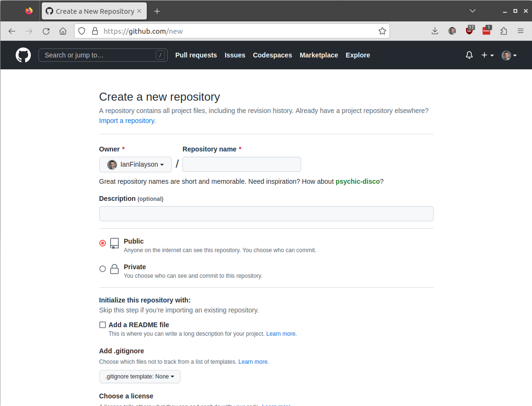Expand the .gitignore template dropdown
The width and height of the screenshot is (532, 406).
[140, 377]
